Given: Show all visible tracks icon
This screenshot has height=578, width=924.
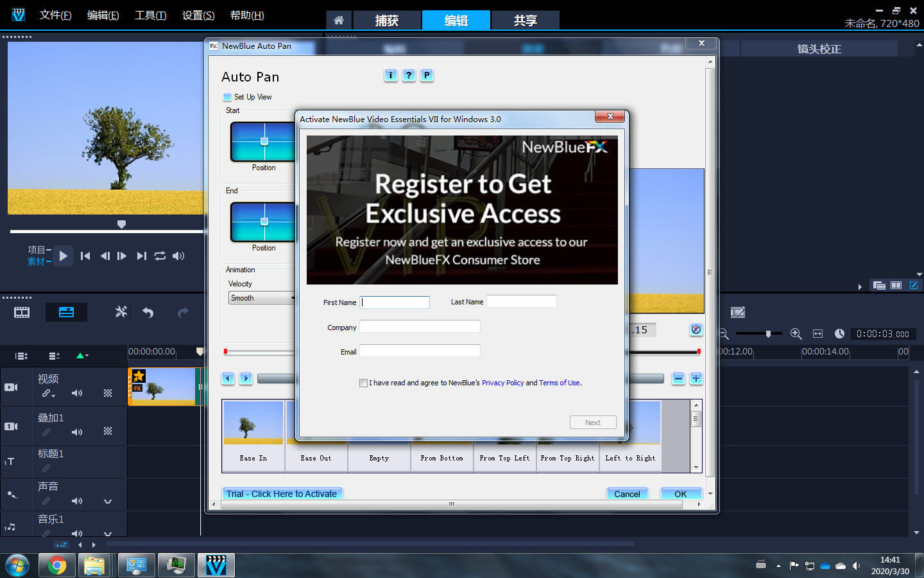Looking at the screenshot, I should (21, 355).
